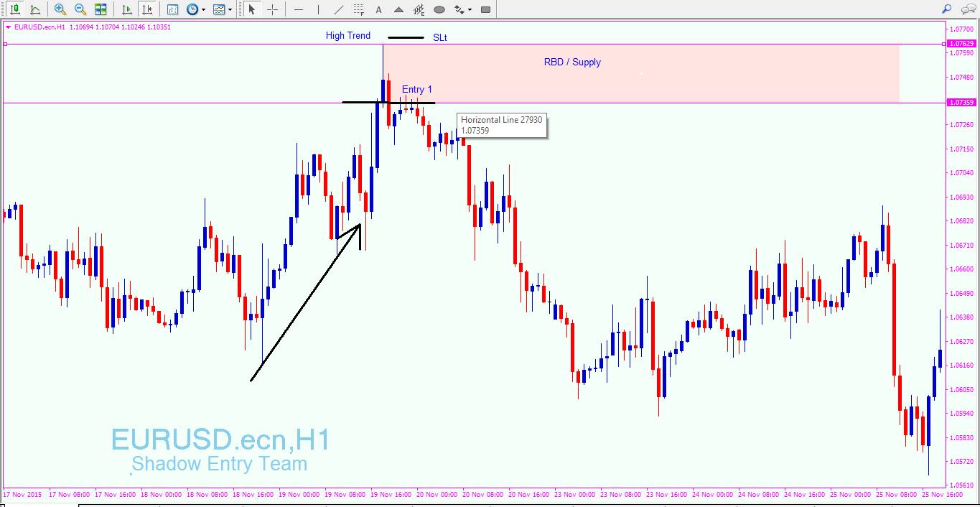Activate the Zoom Out tool

[x=80, y=9]
